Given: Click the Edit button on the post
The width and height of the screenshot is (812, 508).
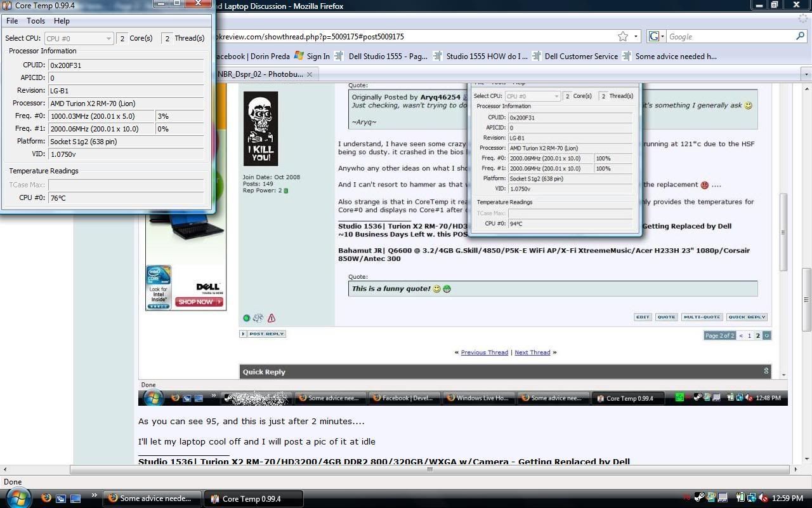Looking at the screenshot, I should coord(643,317).
